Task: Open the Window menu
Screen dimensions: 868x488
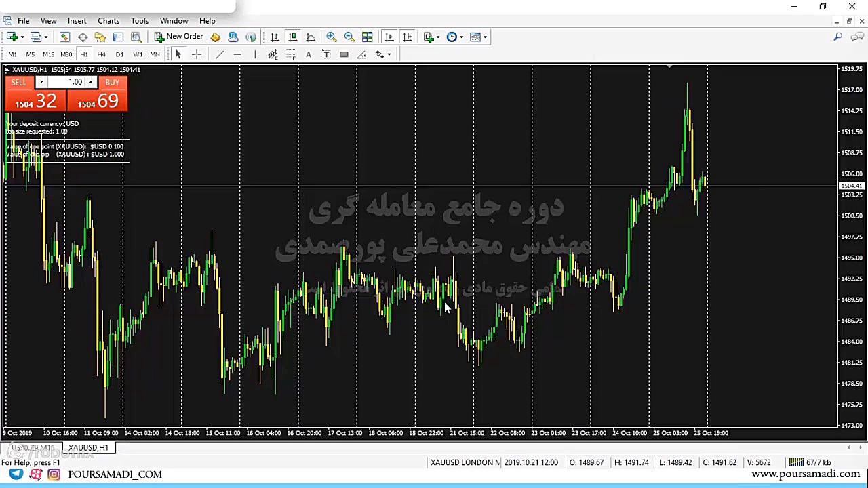Action: [174, 21]
